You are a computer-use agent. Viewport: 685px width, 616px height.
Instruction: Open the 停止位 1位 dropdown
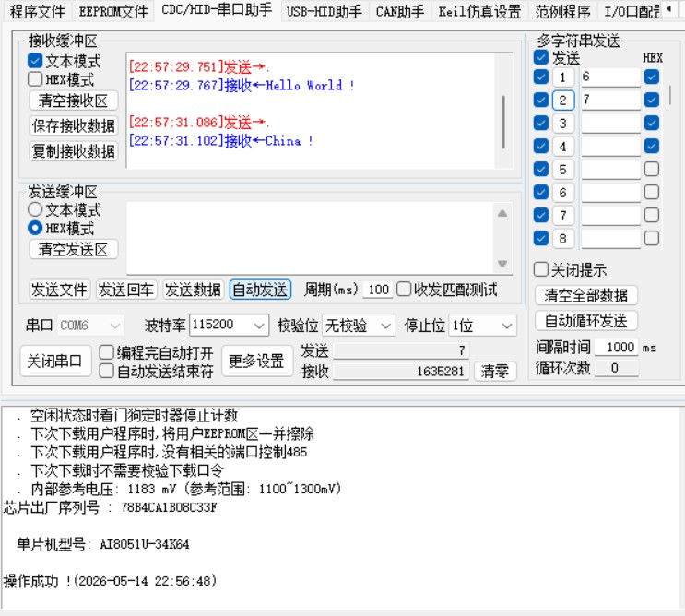point(483,326)
